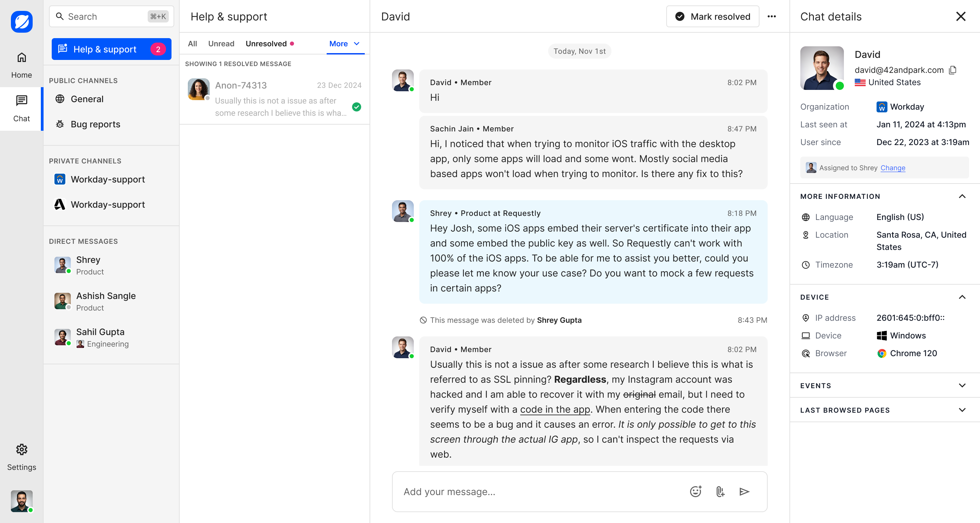Click the Device laptop icon
980x523 pixels.
coord(805,336)
